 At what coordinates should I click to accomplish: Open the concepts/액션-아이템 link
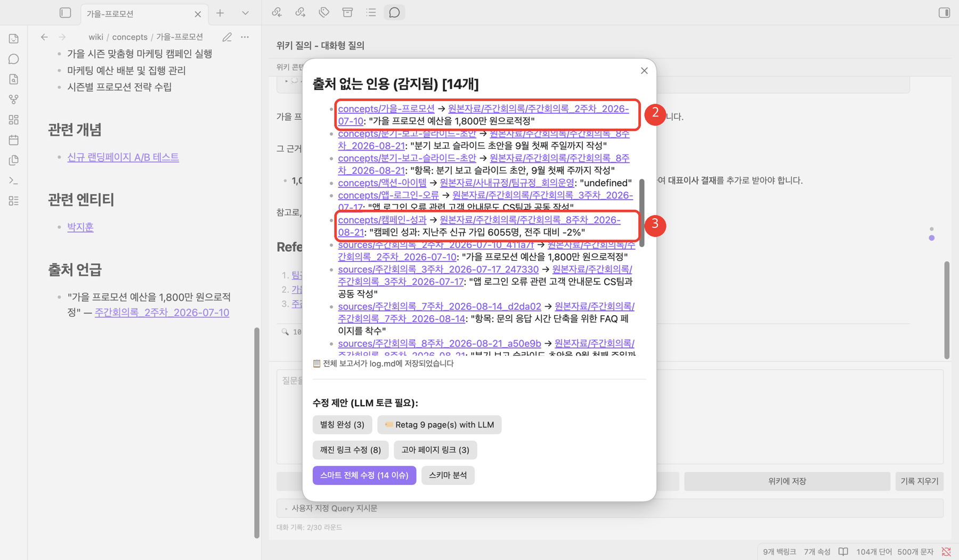click(x=382, y=183)
